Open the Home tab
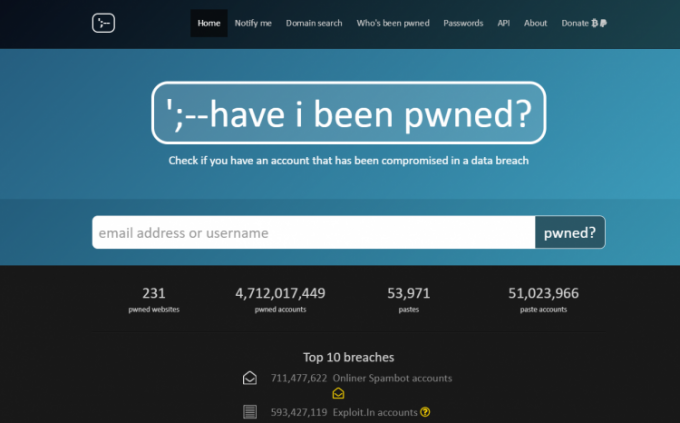680x423 pixels. (209, 23)
